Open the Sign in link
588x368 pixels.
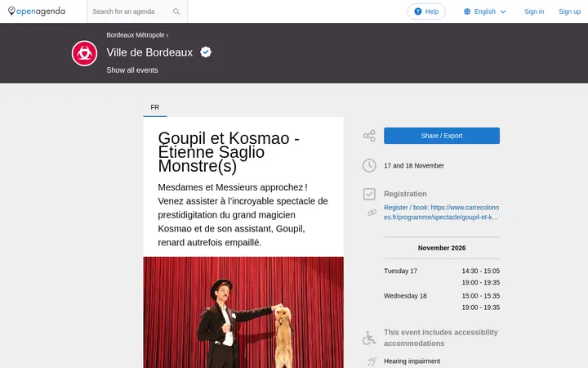534,11
